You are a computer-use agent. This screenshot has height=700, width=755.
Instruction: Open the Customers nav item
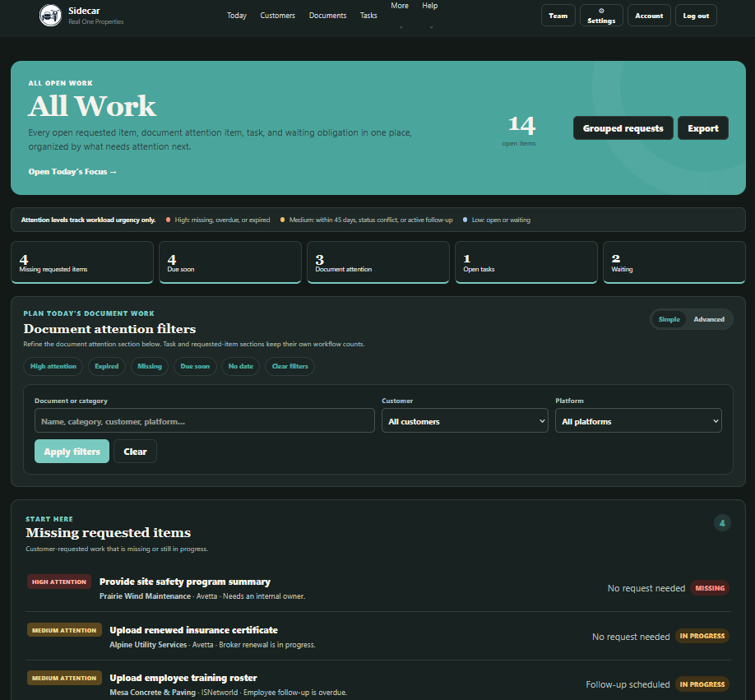(x=277, y=16)
